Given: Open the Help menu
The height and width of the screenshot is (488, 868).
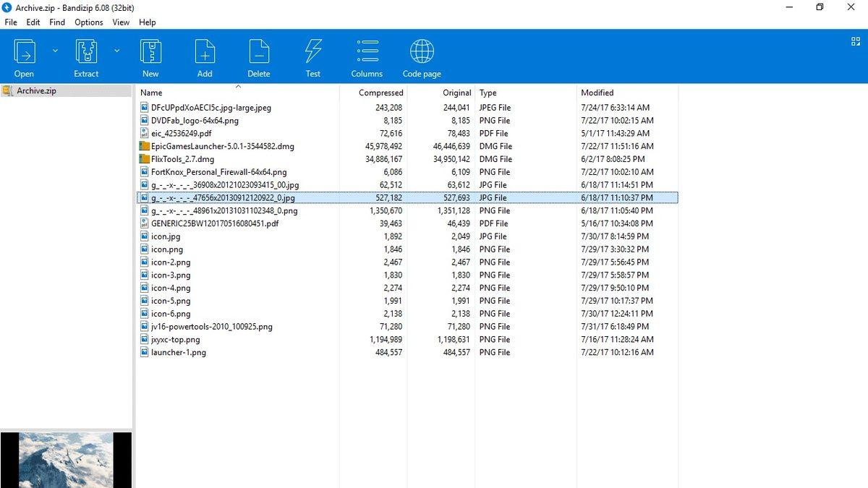Looking at the screenshot, I should click(148, 22).
